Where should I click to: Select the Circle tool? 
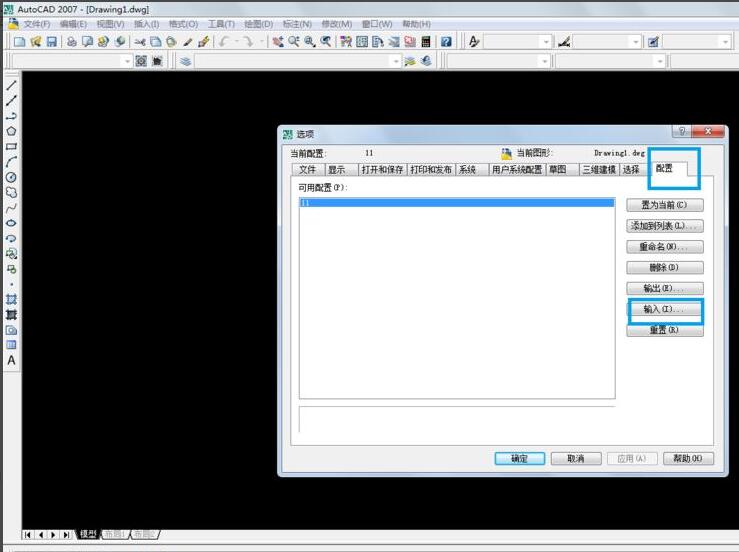click(x=11, y=177)
